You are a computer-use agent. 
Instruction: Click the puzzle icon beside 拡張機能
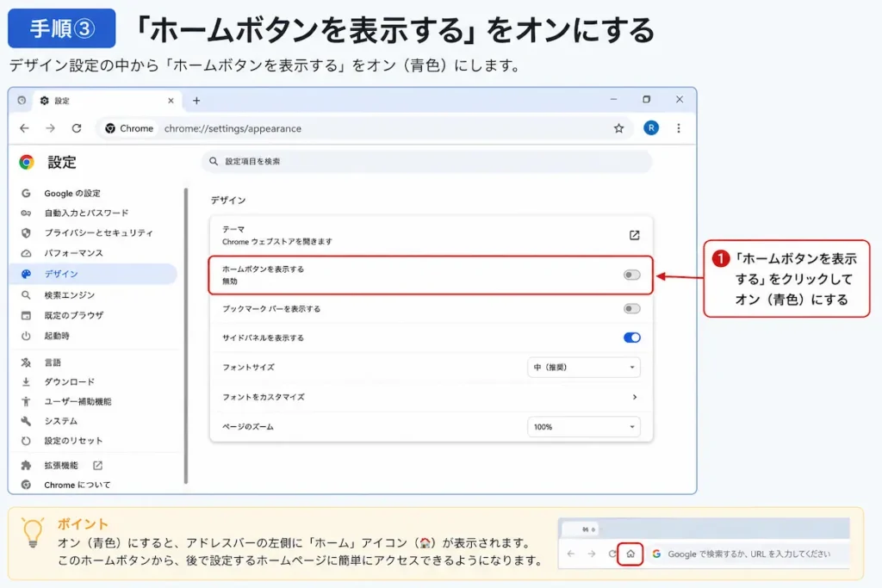26,466
